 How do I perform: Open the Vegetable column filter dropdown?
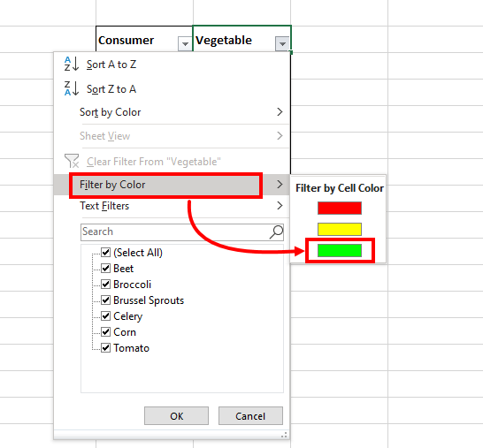point(282,43)
